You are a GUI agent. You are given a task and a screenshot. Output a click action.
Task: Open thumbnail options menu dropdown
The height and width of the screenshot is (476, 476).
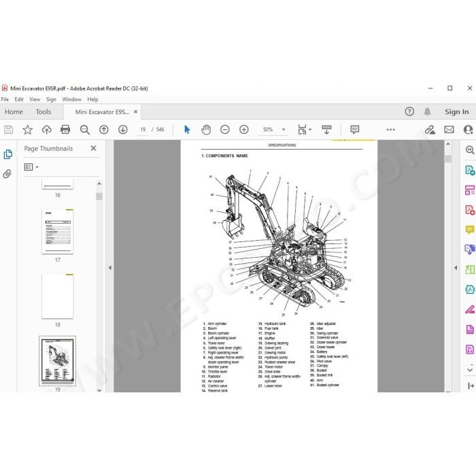pos(31,167)
